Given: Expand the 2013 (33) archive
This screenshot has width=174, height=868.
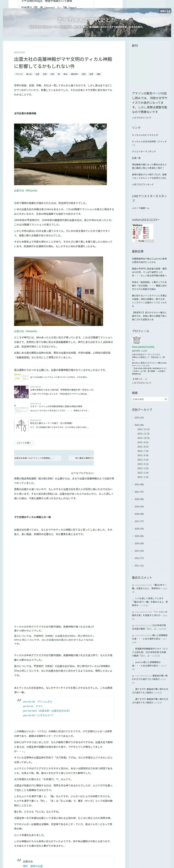Looking at the screenshot, I should tap(139, 551).
